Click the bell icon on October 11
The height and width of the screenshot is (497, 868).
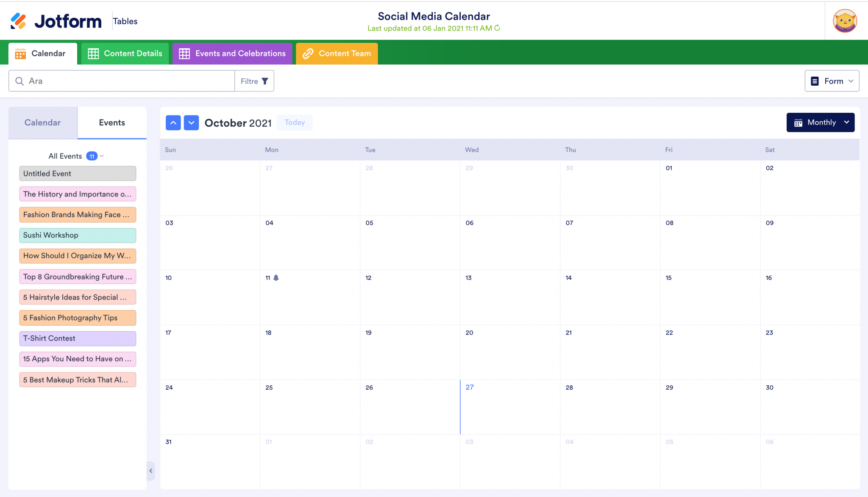(276, 278)
